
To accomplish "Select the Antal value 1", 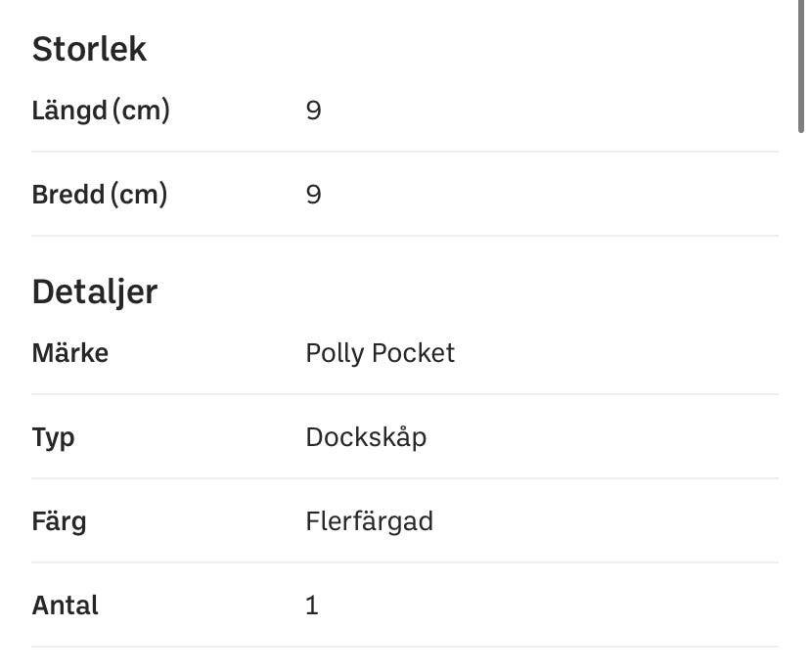I will (312, 605).
